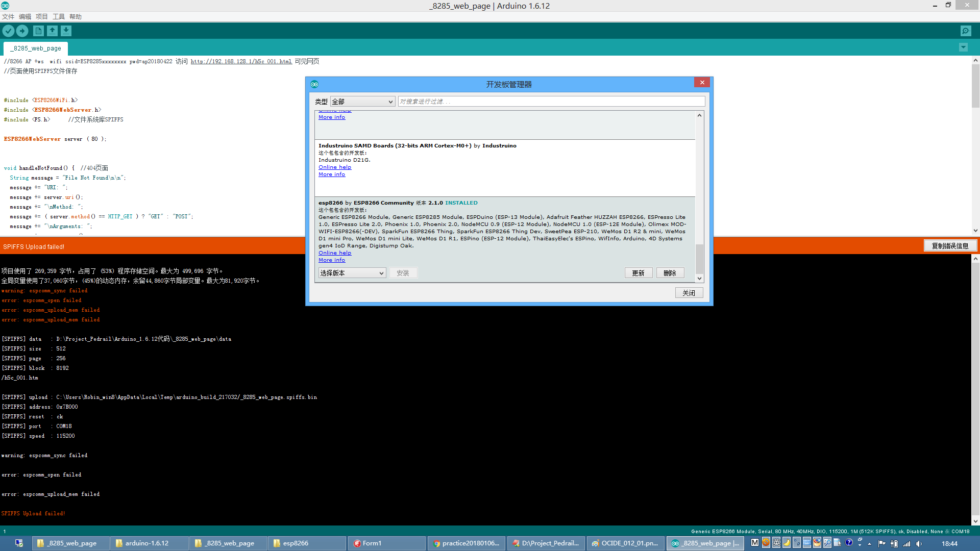Click boards list scrollbar down arrow
Screen dimensions: 980x551
point(699,278)
